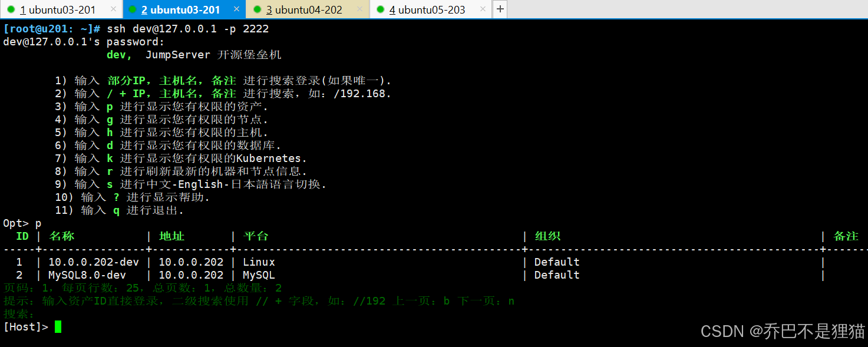Click menu line 11 quit option q

[120, 210]
